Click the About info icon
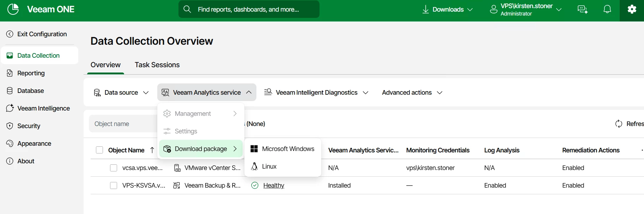The image size is (644, 214). tap(10, 161)
